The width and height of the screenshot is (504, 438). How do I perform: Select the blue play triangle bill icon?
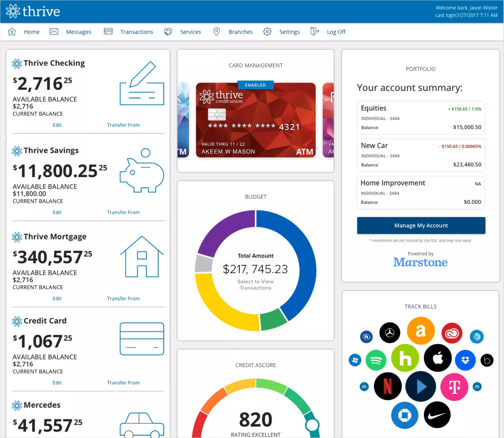420,386
